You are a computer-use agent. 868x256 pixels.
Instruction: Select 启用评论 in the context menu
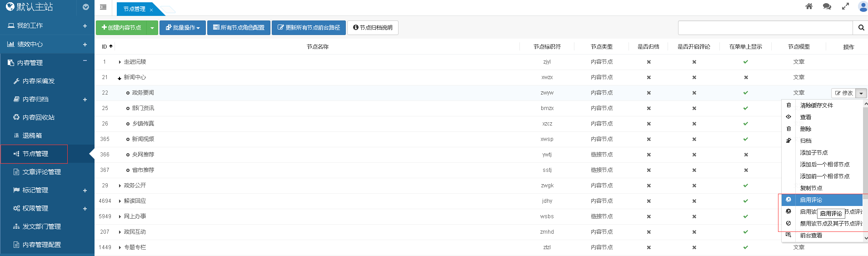coord(811,200)
